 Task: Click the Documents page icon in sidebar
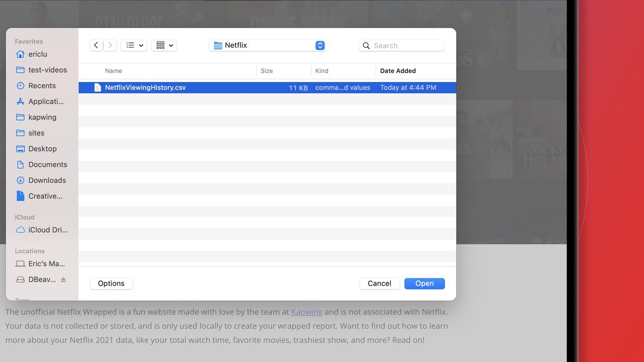[x=20, y=164]
